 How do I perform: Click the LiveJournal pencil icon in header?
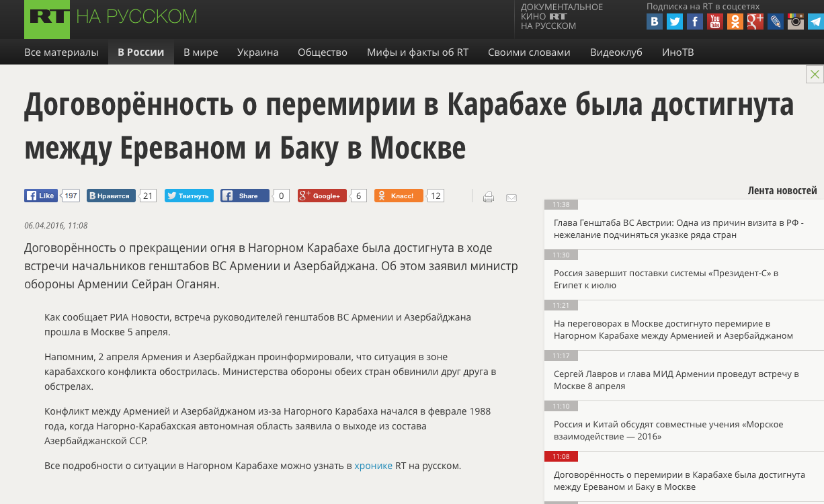776,22
